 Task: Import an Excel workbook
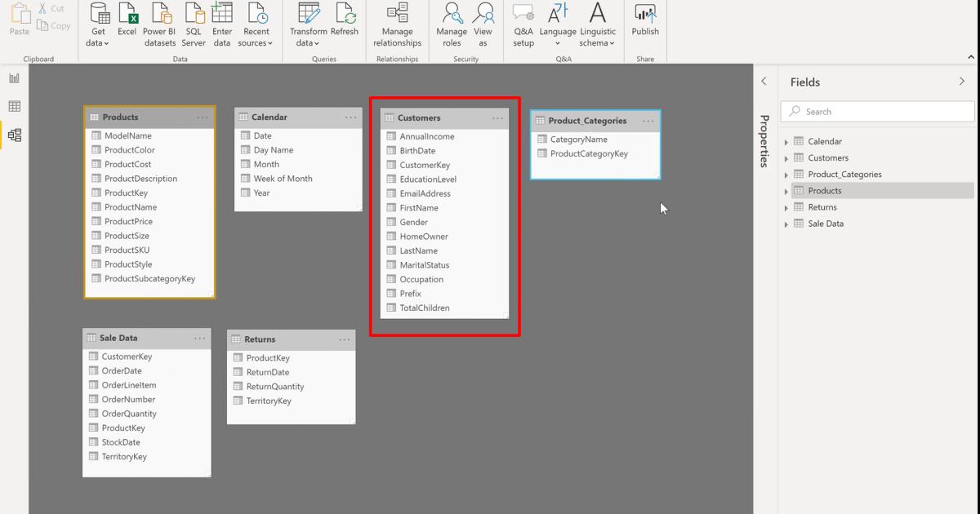(127, 24)
